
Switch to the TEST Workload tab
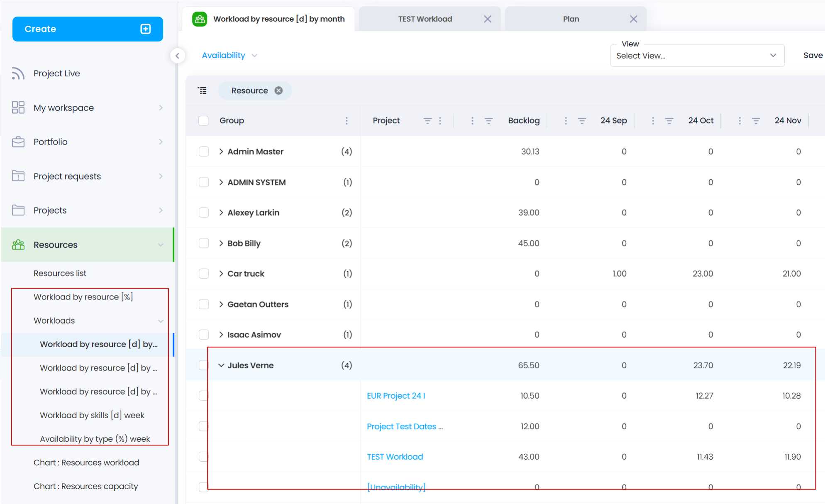point(425,19)
